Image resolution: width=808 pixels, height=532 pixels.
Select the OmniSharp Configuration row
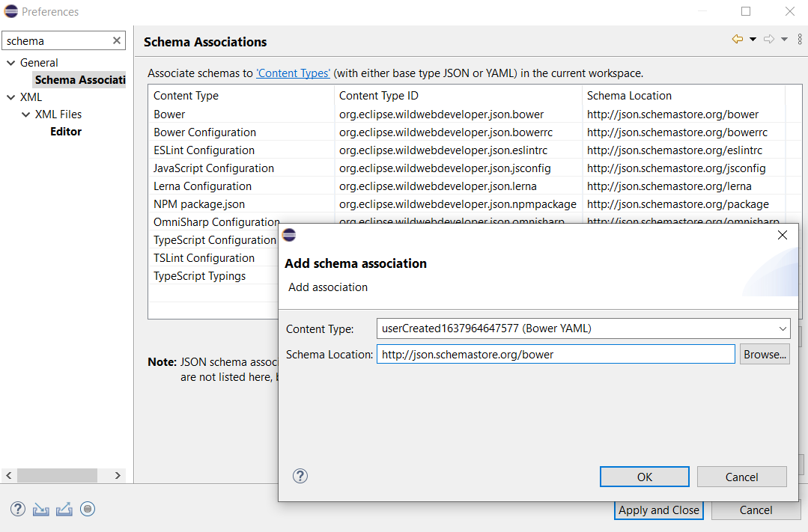point(216,222)
